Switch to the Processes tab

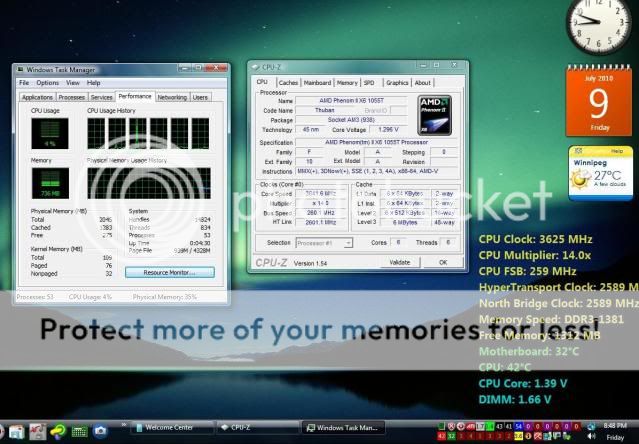tap(71, 97)
